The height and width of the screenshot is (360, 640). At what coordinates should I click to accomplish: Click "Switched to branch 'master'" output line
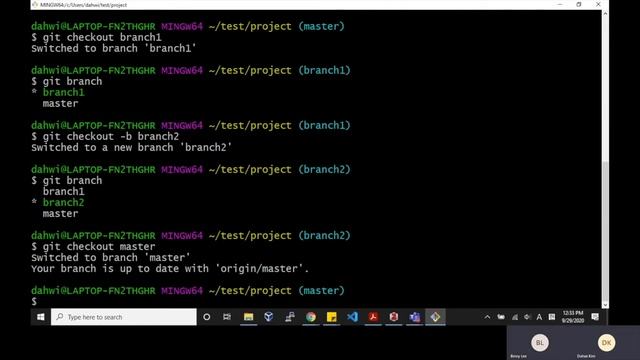pos(111,258)
